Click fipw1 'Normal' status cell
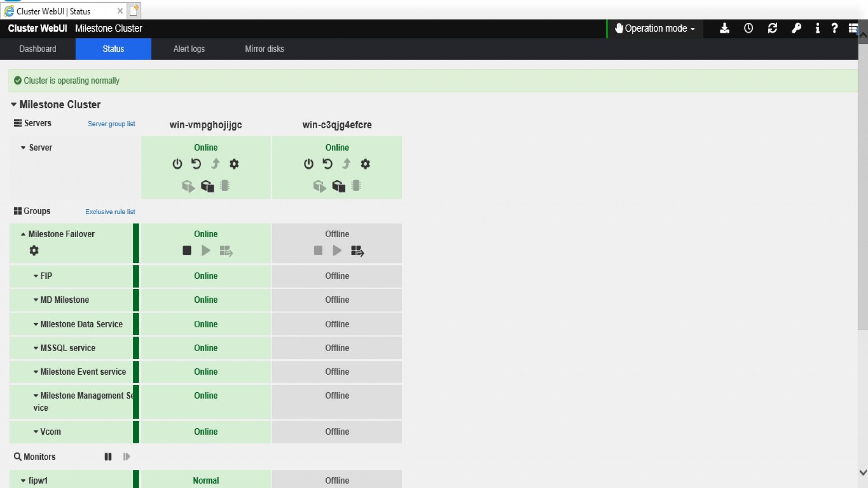The width and height of the screenshot is (868, 488). (x=206, y=479)
